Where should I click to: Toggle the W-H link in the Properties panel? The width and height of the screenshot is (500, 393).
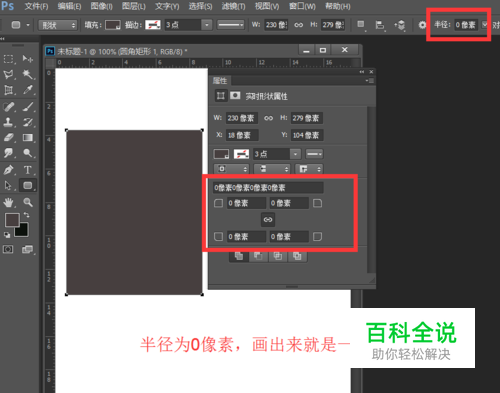[268, 118]
